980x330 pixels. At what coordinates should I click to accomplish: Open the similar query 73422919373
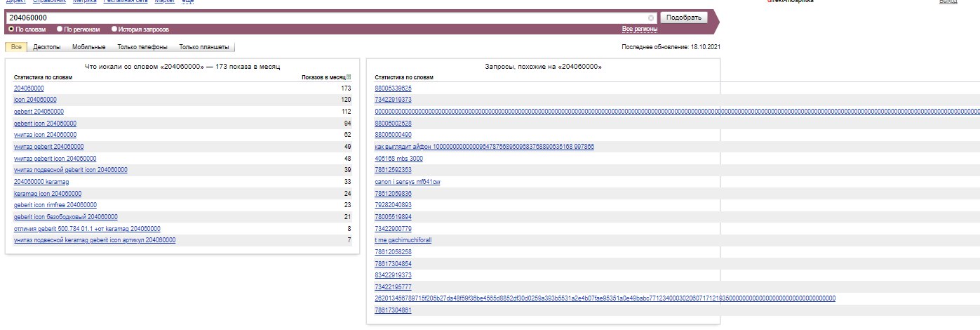coord(394,100)
